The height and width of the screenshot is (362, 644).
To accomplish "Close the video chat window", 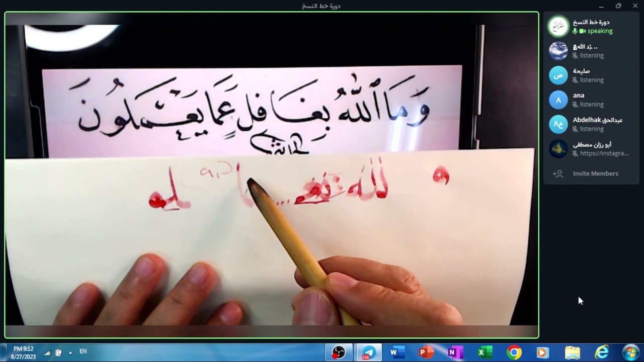I will 635,6.
